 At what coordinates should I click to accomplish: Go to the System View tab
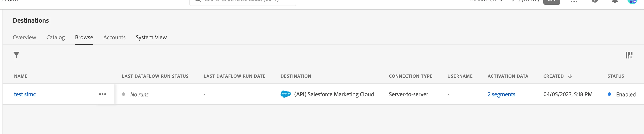(x=151, y=37)
